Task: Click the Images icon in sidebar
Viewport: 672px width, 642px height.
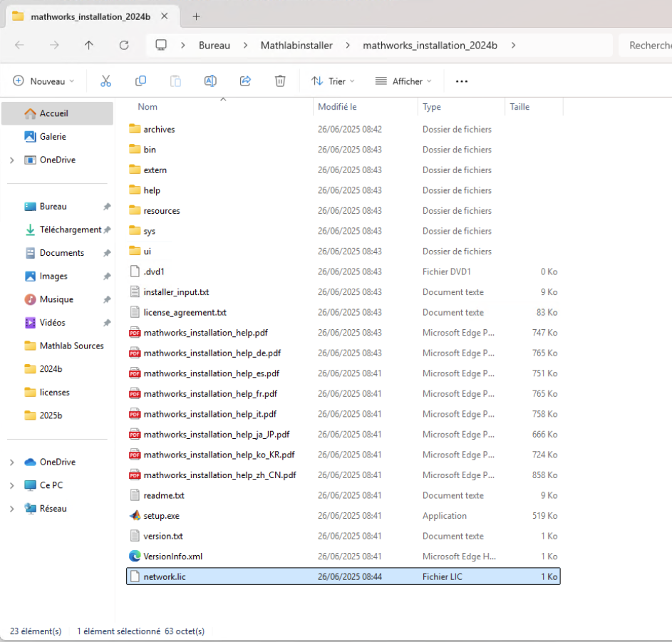Action: 30,276
